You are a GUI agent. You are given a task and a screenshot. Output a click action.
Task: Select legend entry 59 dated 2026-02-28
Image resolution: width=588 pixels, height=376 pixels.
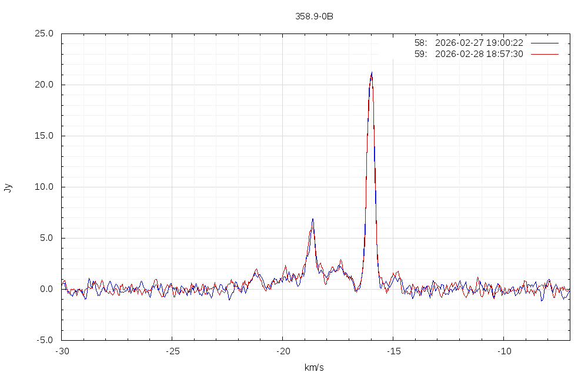pyautogui.click(x=468, y=54)
